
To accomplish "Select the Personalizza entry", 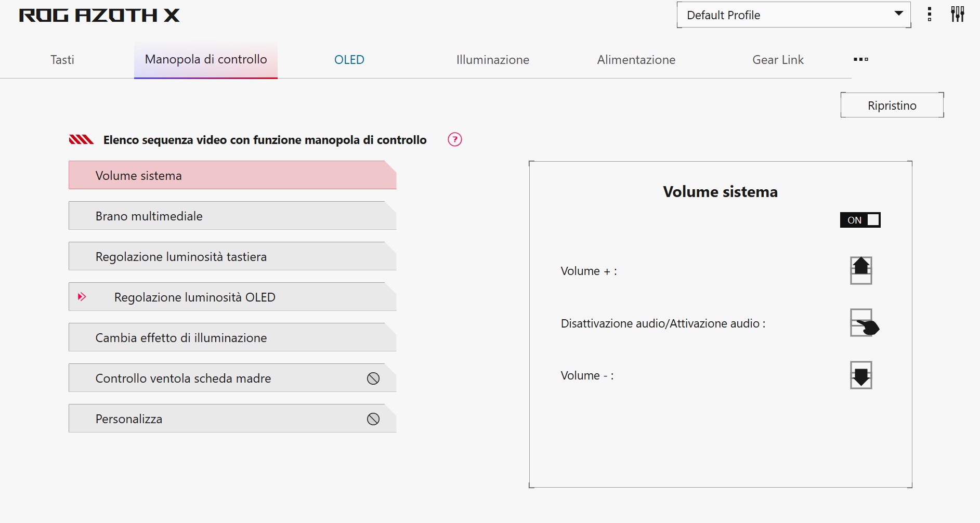I will [x=232, y=419].
